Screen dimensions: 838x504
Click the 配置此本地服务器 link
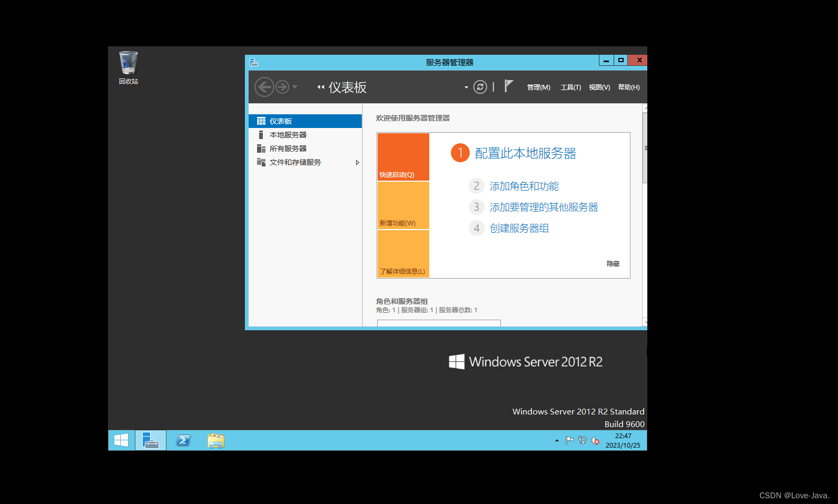tap(525, 153)
